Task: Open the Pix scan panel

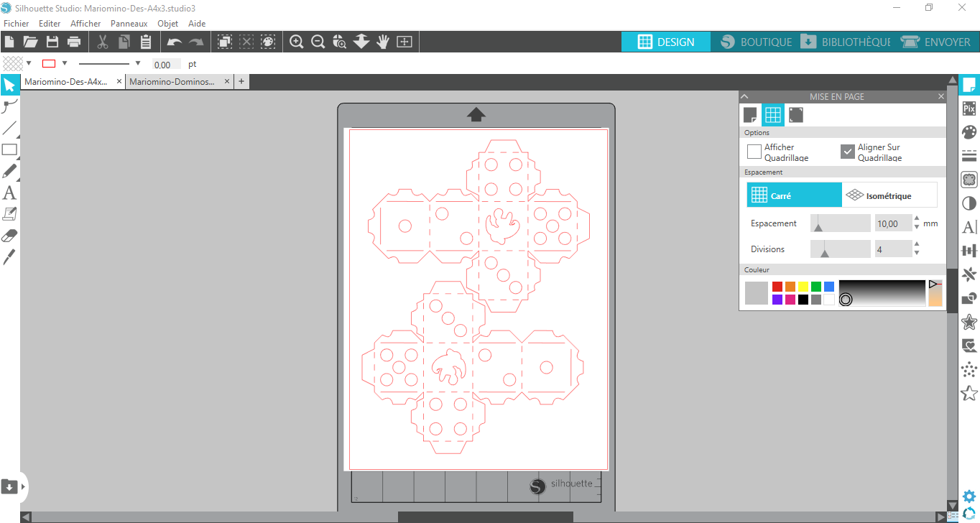Action: click(x=969, y=108)
